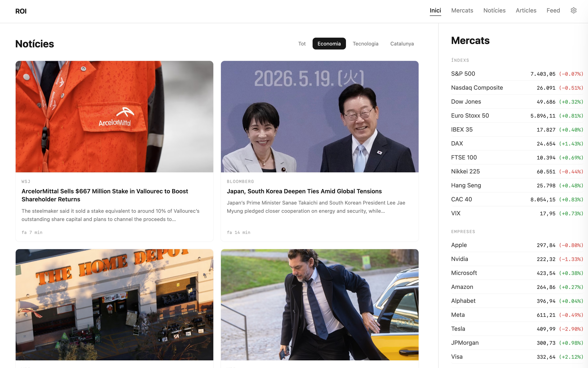Screen dimensions: 588x368
Task: Select the Nikkei 225 index row
Action: pos(517,171)
